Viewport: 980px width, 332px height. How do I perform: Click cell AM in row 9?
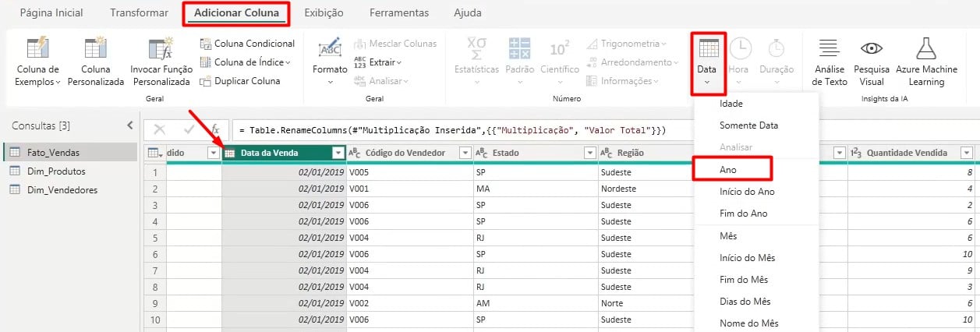[536, 303]
